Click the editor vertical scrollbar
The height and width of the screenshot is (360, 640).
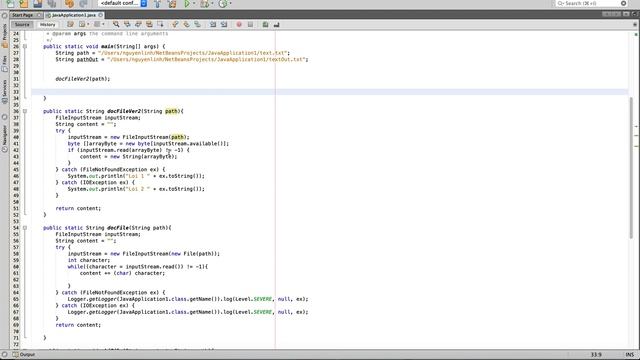(631, 168)
